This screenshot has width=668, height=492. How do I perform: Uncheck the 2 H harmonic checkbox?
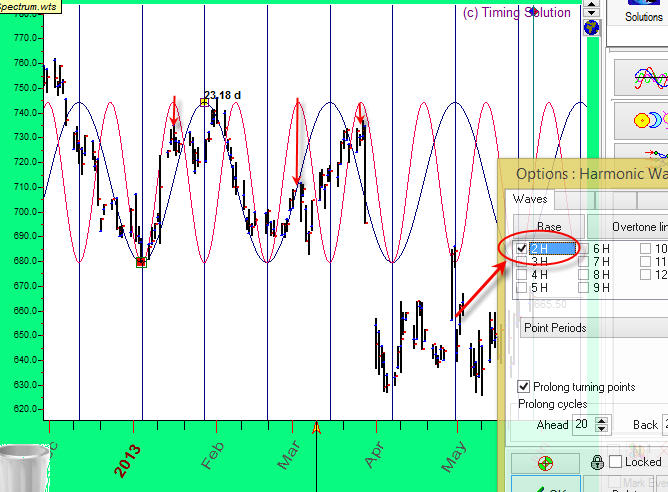tap(522, 249)
